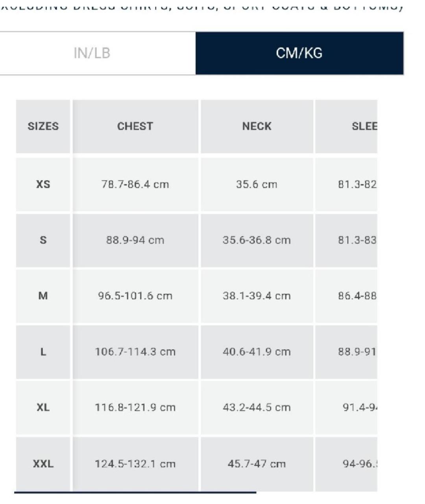This screenshot has width=425, height=504.
Task: Click the NECK column header
Action: [257, 126]
